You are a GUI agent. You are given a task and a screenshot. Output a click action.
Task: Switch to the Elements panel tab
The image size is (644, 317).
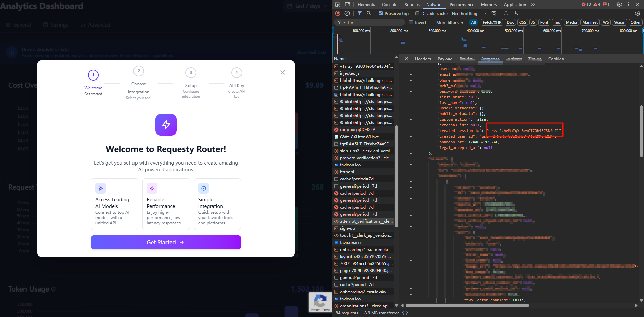(x=366, y=4)
